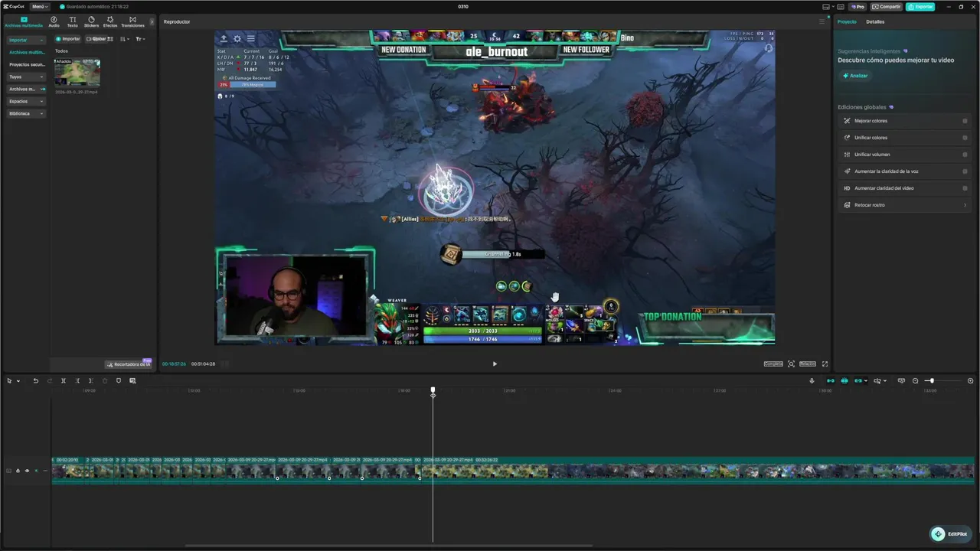Toggle clip linkage on timeline

(858, 380)
